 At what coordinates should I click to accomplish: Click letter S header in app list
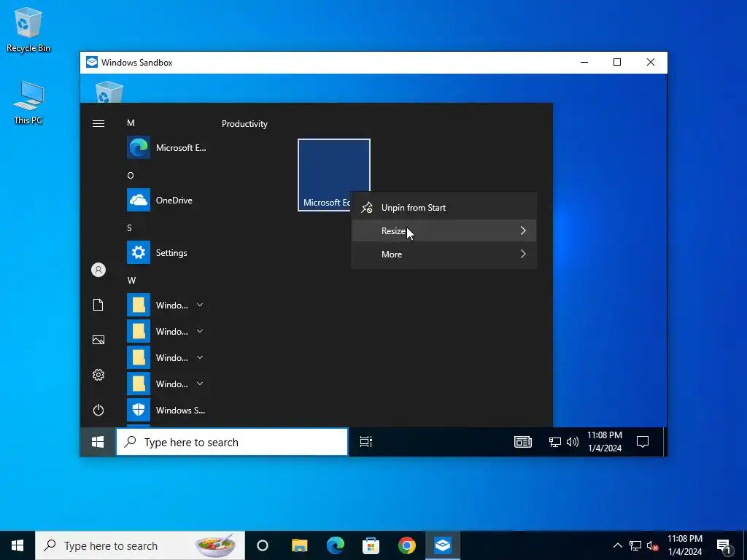pos(130,227)
